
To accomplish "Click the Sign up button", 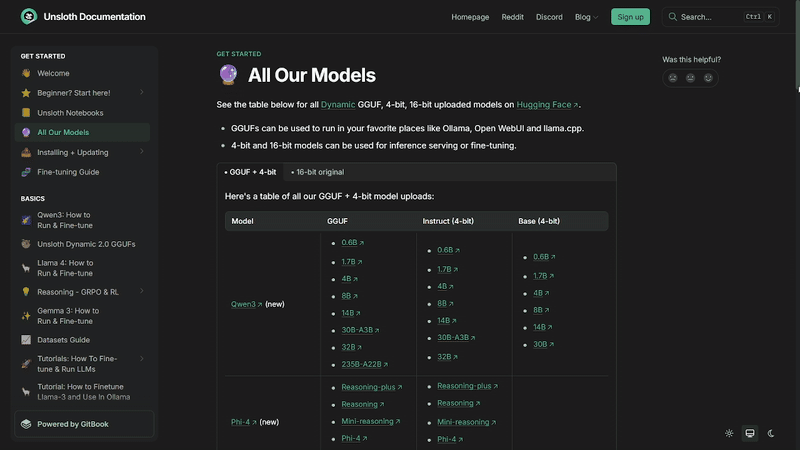I will (x=630, y=17).
